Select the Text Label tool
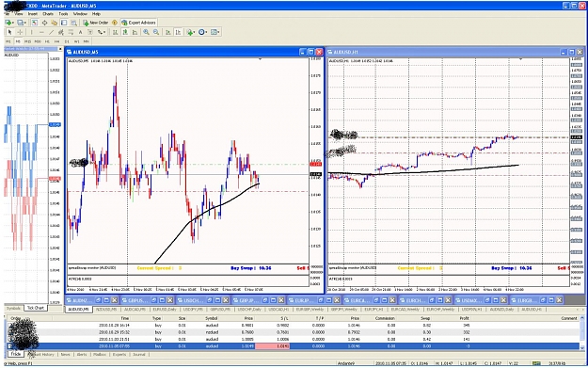The width and height of the screenshot is (588, 368). tap(90, 32)
